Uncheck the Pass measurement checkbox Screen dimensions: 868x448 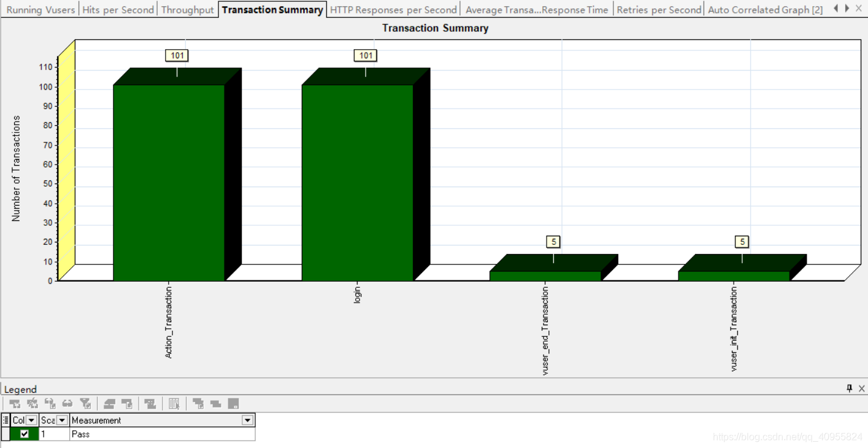coord(25,434)
